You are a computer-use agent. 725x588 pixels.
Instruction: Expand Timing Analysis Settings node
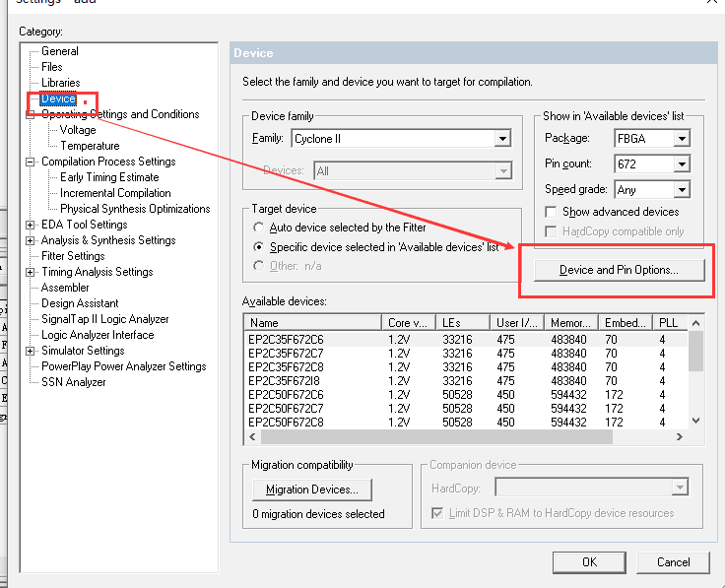click(31, 272)
